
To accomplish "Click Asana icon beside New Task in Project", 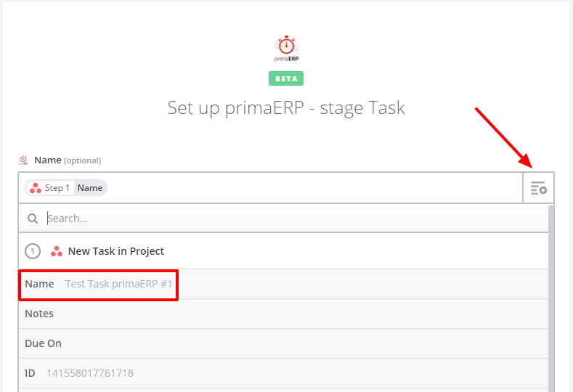I will click(56, 251).
